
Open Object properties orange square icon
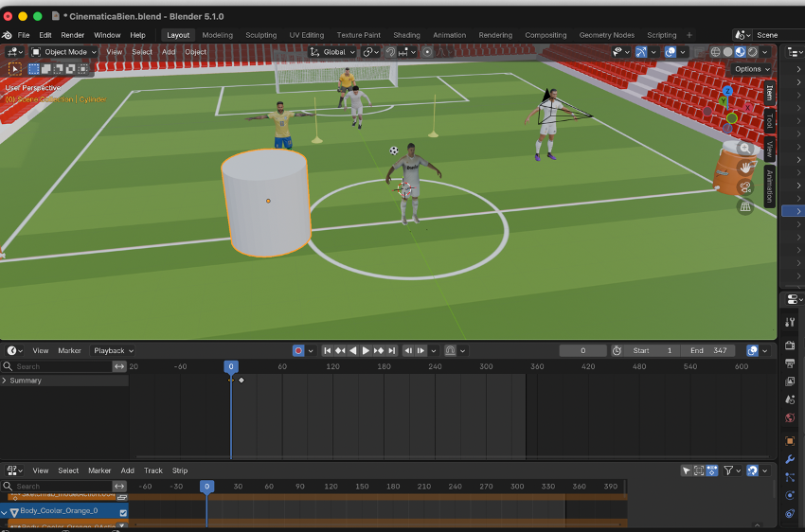790,441
